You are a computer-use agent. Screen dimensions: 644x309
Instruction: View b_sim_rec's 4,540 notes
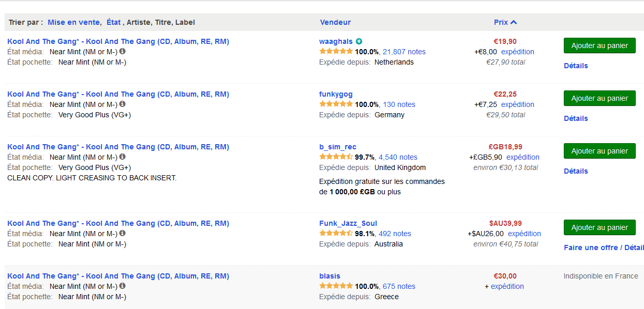(x=398, y=157)
